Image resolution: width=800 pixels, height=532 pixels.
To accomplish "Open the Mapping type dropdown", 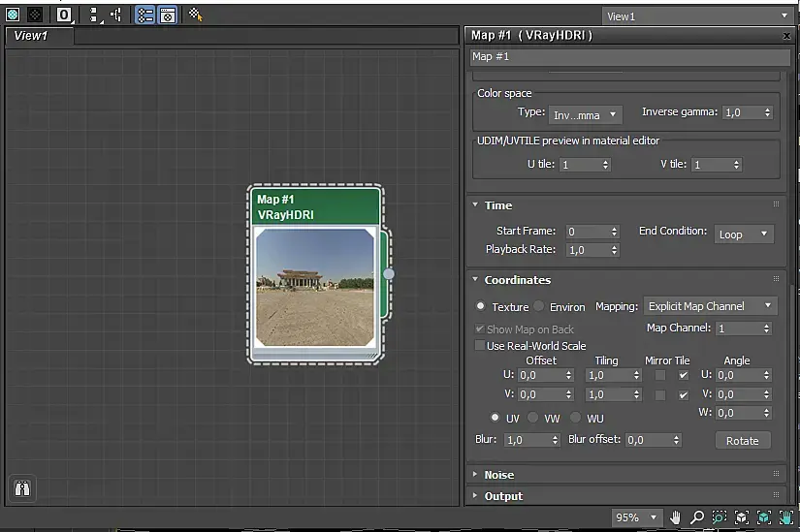I will pos(711,306).
